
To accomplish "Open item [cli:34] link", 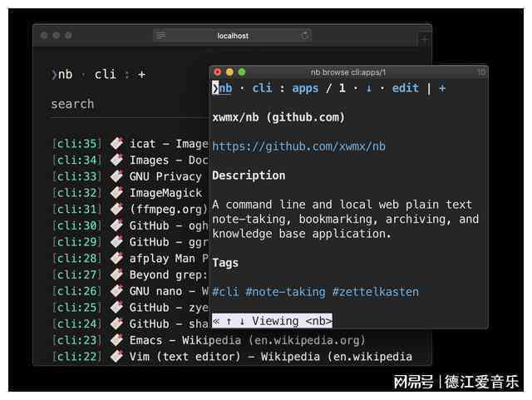I will (x=77, y=160).
